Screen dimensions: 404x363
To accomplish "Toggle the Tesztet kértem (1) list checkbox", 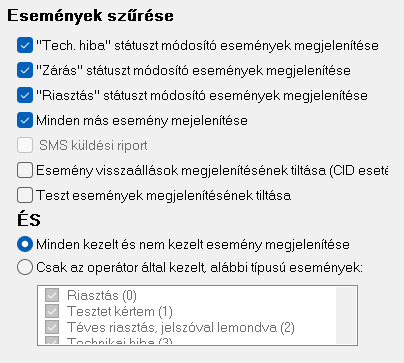I will [52, 311].
